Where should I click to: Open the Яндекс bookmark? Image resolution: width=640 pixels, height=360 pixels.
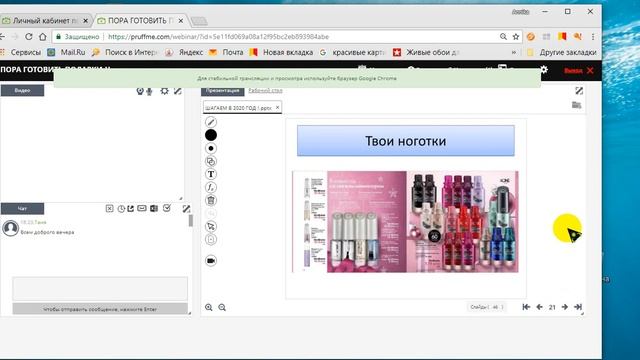184,52
